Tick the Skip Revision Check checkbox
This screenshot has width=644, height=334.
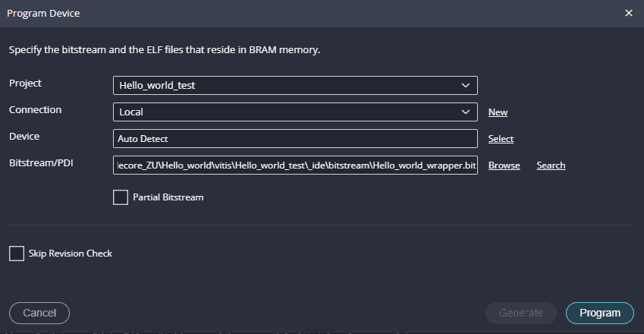point(17,254)
